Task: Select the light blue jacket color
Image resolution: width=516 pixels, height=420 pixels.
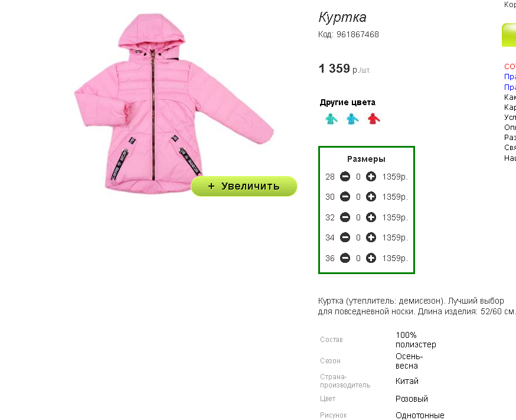Action: pos(352,119)
